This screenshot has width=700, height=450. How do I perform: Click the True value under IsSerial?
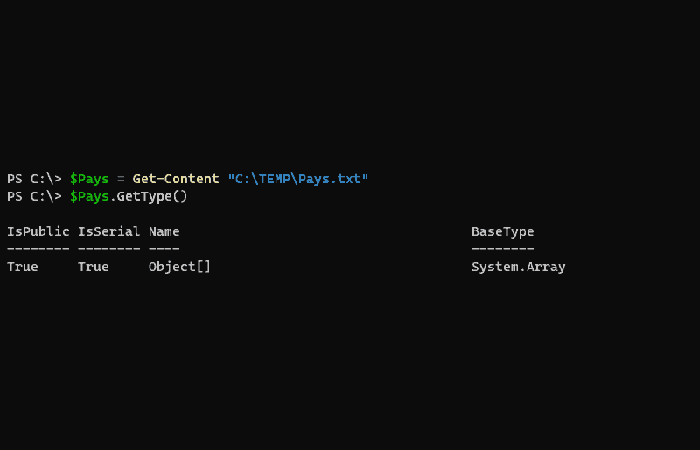click(x=93, y=267)
